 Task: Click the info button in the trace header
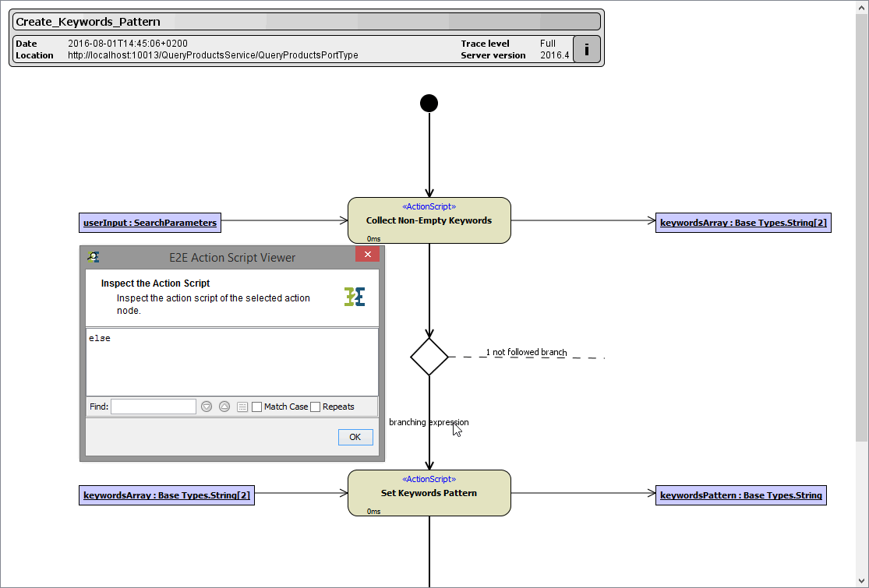[586, 49]
